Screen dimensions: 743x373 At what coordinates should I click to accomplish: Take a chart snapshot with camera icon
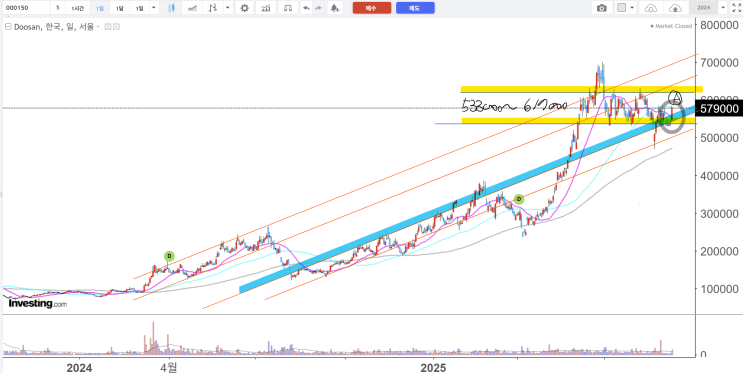602,8
